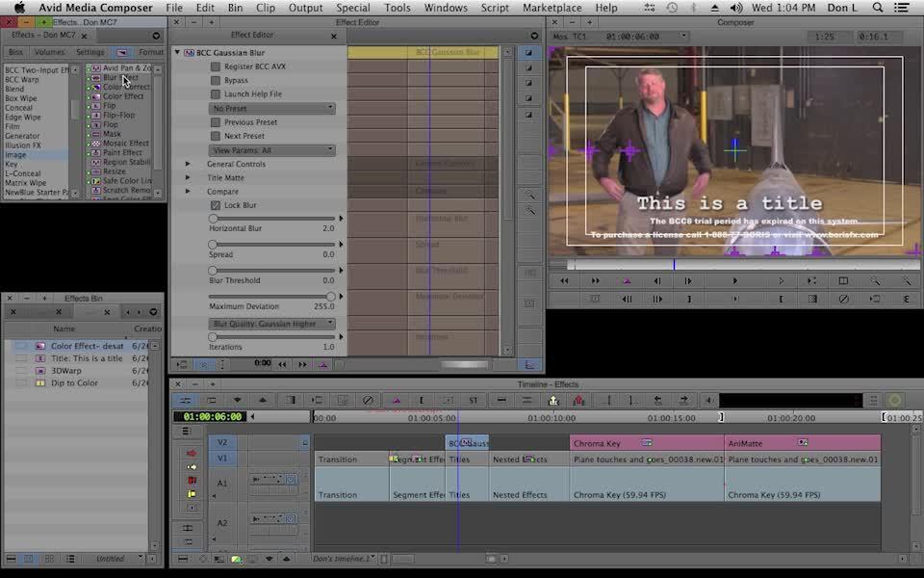The height and width of the screenshot is (578, 924).
Task: Click the Chroma Key clip on V2
Action: tap(647, 443)
